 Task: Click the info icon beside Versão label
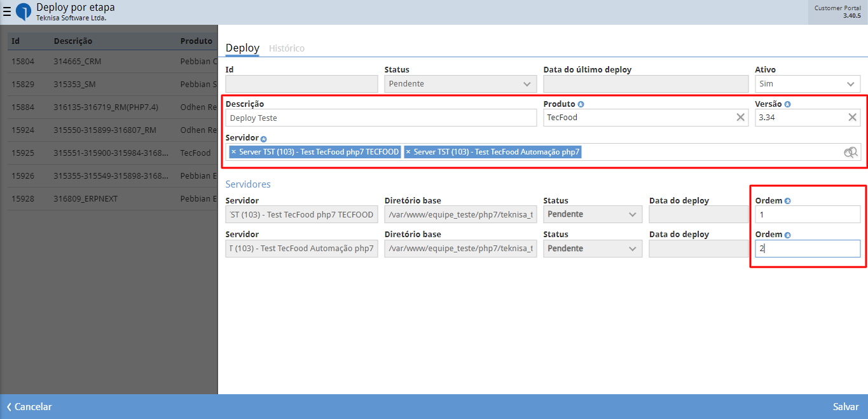tap(787, 104)
